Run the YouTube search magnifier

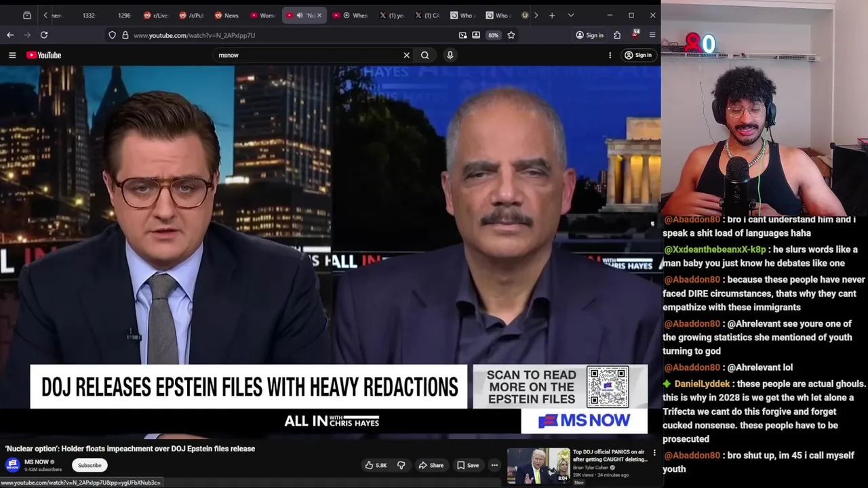pyautogui.click(x=425, y=55)
